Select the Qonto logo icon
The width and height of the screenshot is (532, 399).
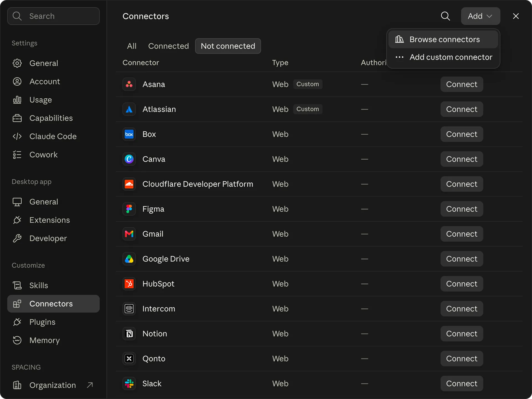129,359
